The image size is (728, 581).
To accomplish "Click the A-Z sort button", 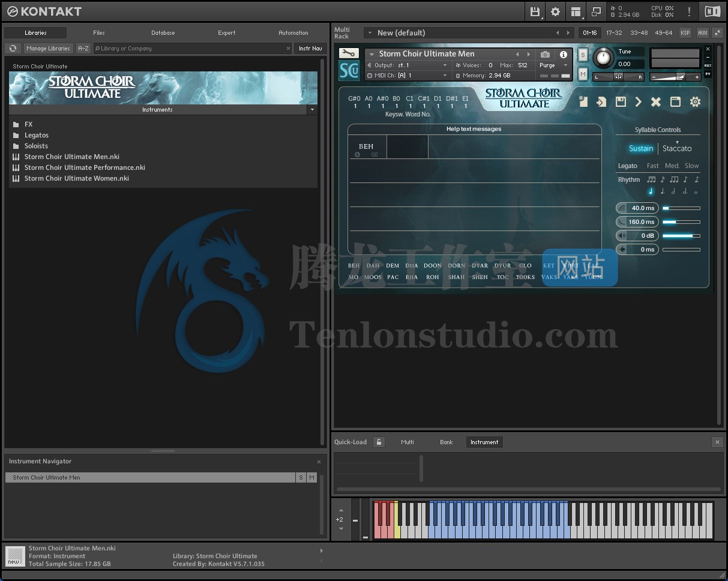I will click(83, 49).
